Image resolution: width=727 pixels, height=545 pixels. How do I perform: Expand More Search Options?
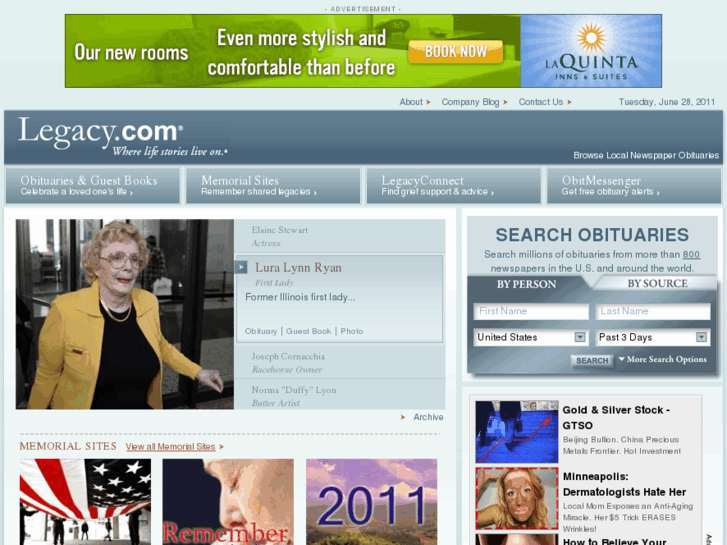[663, 359]
